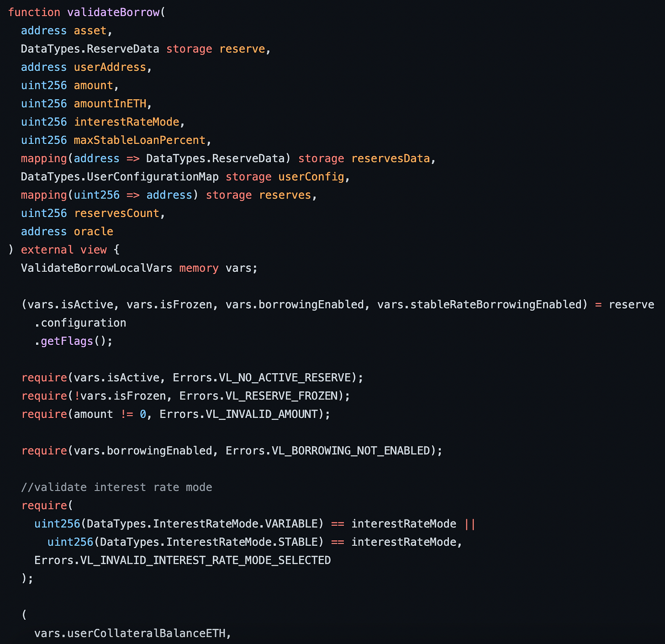This screenshot has width=665, height=644.
Task: Click the VL_INVALID_AMOUNT error constant
Action: pos(261,415)
